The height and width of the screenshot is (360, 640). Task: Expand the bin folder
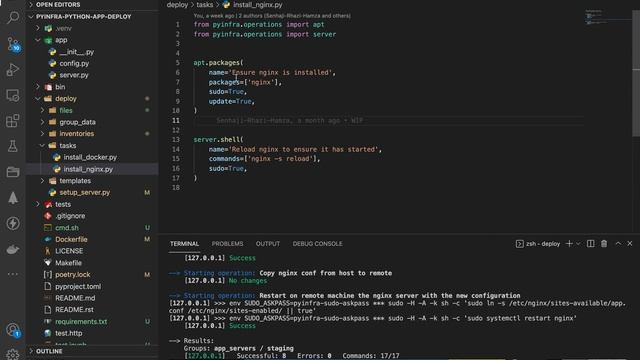point(38,87)
